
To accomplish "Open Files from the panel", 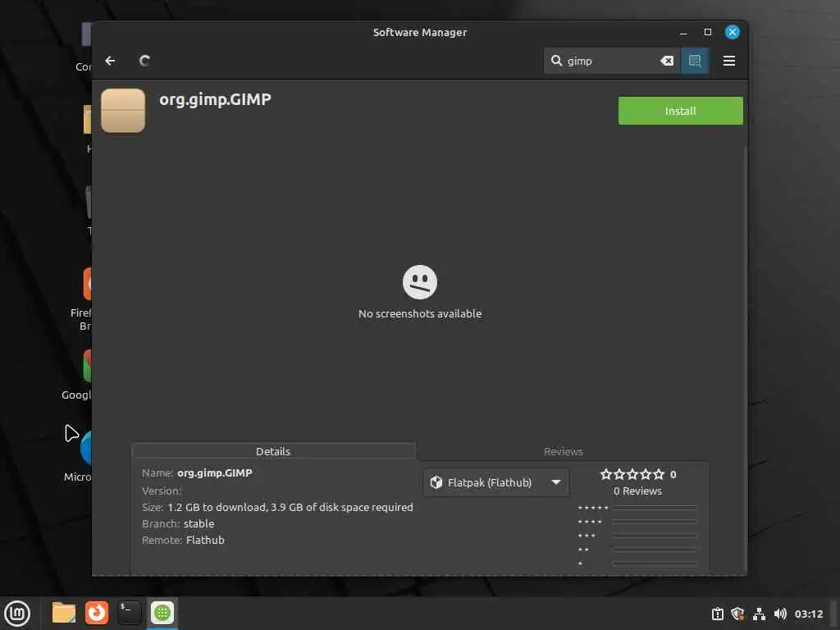I will click(64, 613).
